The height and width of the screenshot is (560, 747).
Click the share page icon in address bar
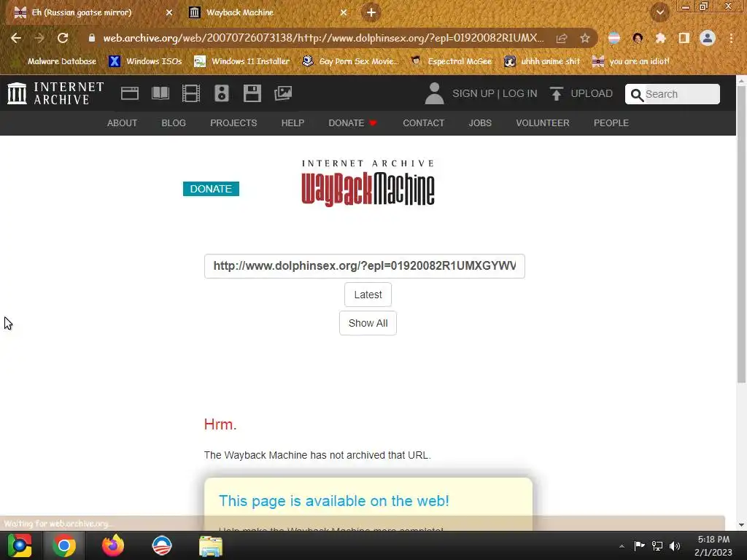[x=562, y=38]
